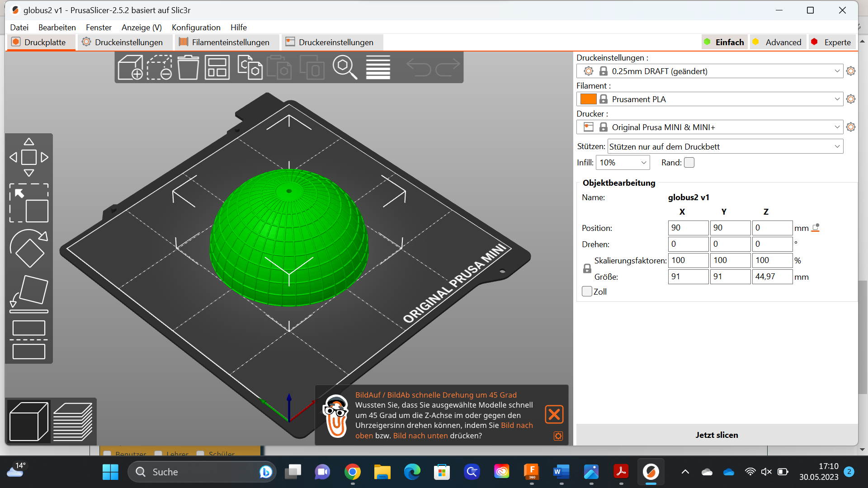Viewport: 868px width, 488px height.
Task: Click the orange Prusament PLA color swatch
Action: pos(589,99)
